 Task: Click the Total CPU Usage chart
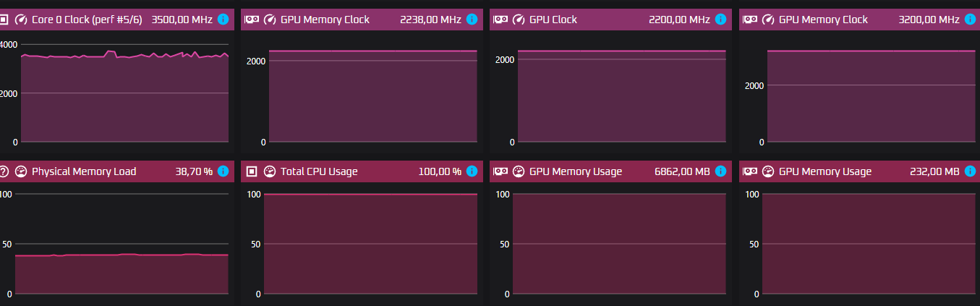[370, 245]
